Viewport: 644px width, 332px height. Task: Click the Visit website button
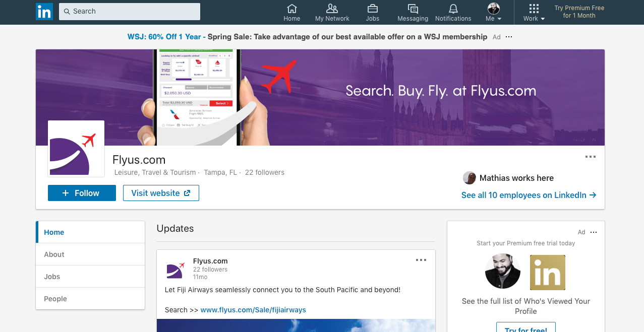pos(161,193)
